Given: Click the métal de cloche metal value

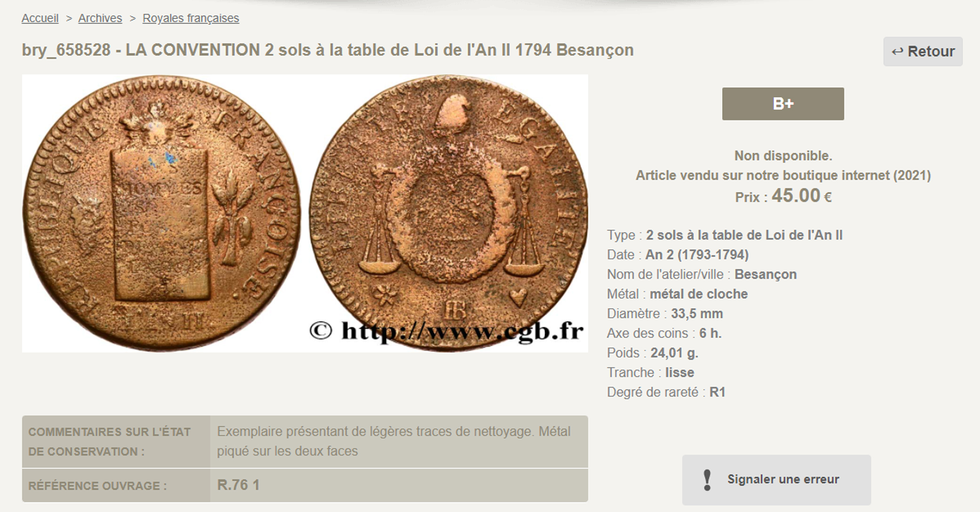Looking at the screenshot, I should pyautogui.click(x=699, y=294).
